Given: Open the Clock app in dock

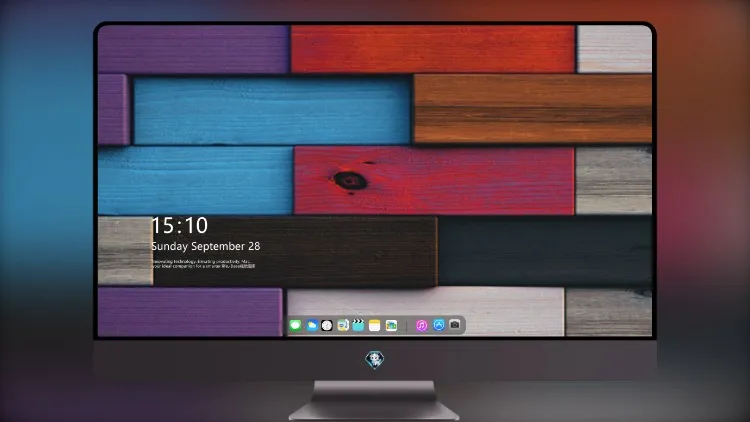Looking at the screenshot, I should click(x=327, y=325).
